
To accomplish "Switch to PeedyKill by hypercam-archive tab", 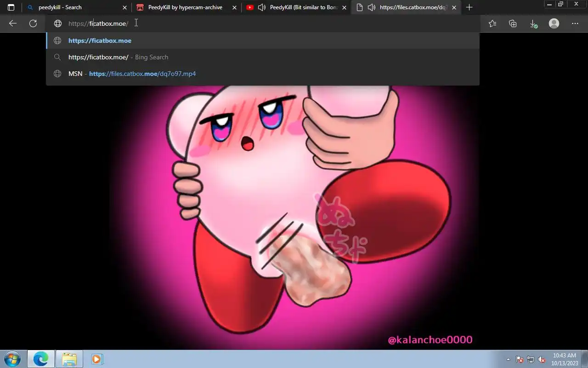I will 186,7.
